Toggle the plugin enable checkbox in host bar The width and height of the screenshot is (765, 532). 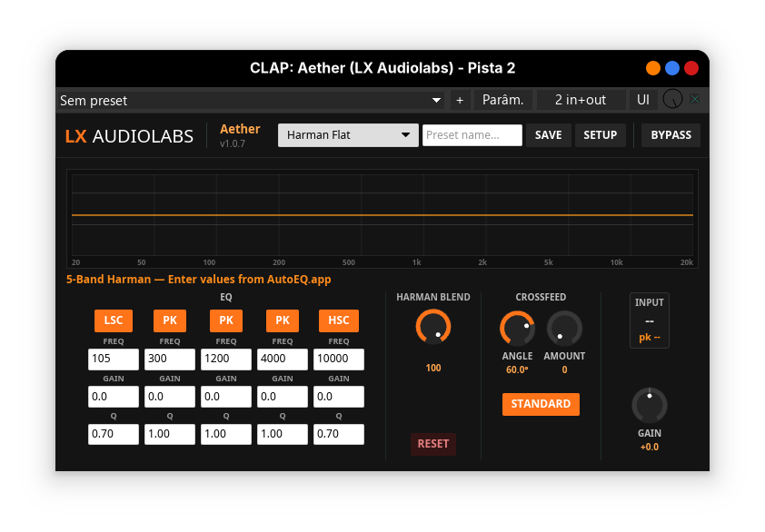point(695,100)
